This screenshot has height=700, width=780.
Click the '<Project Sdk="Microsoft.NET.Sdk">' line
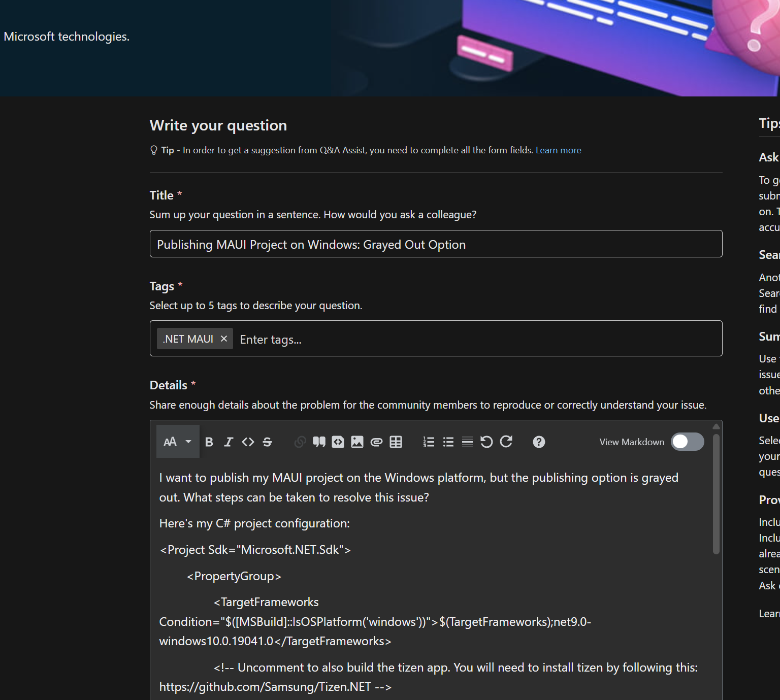tap(255, 550)
